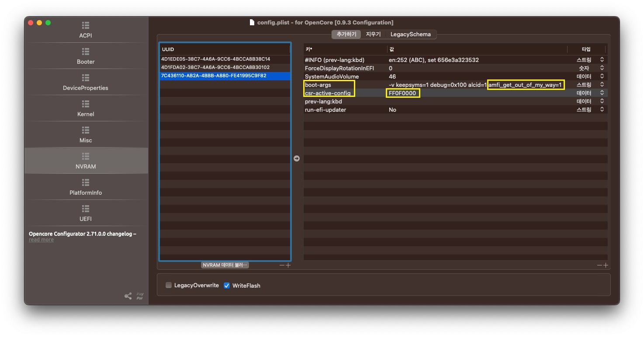Switch to the LegacySchema tab
Screen dimensions: 644x337
pyautogui.click(x=410, y=34)
